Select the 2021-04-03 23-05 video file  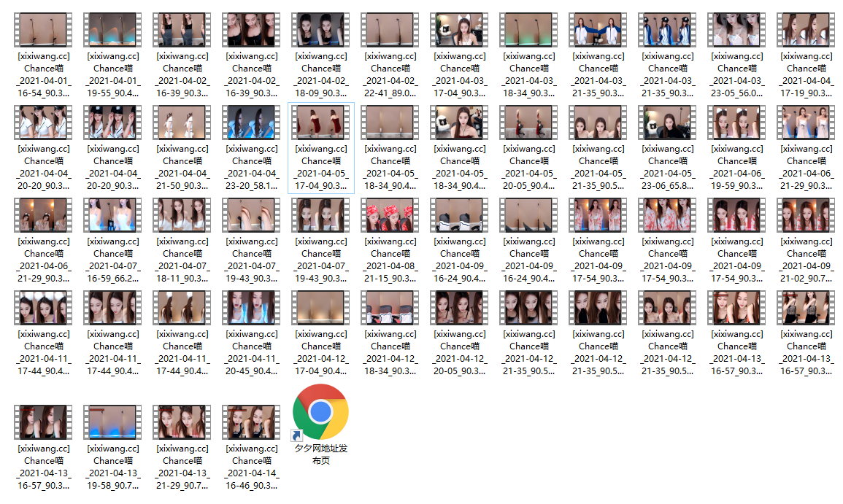(736, 31)
